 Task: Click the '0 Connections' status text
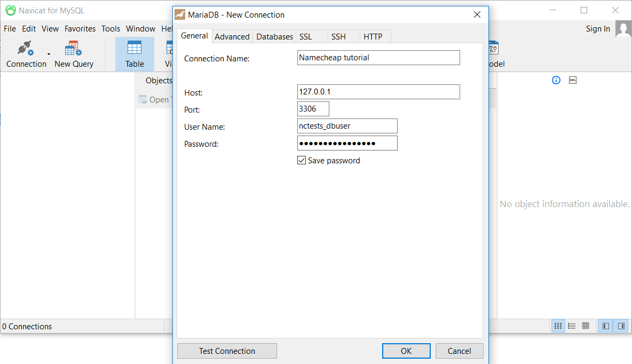pos(27,327)
